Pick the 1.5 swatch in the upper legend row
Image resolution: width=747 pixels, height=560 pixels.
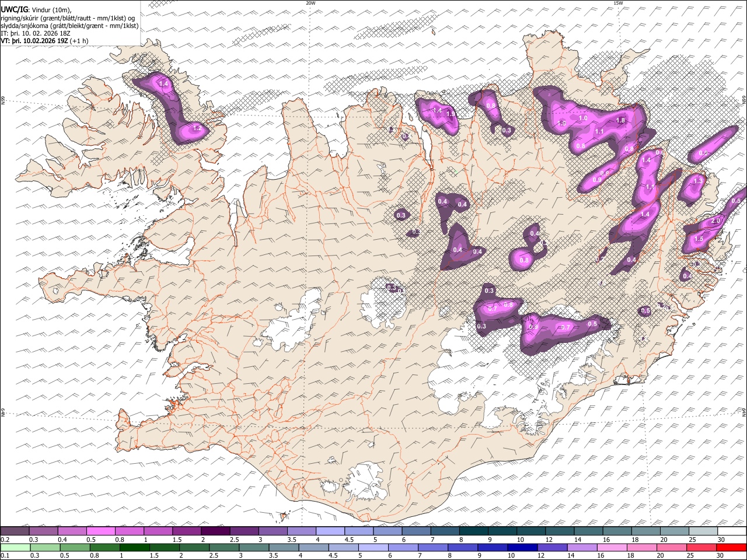pos(187,531)
